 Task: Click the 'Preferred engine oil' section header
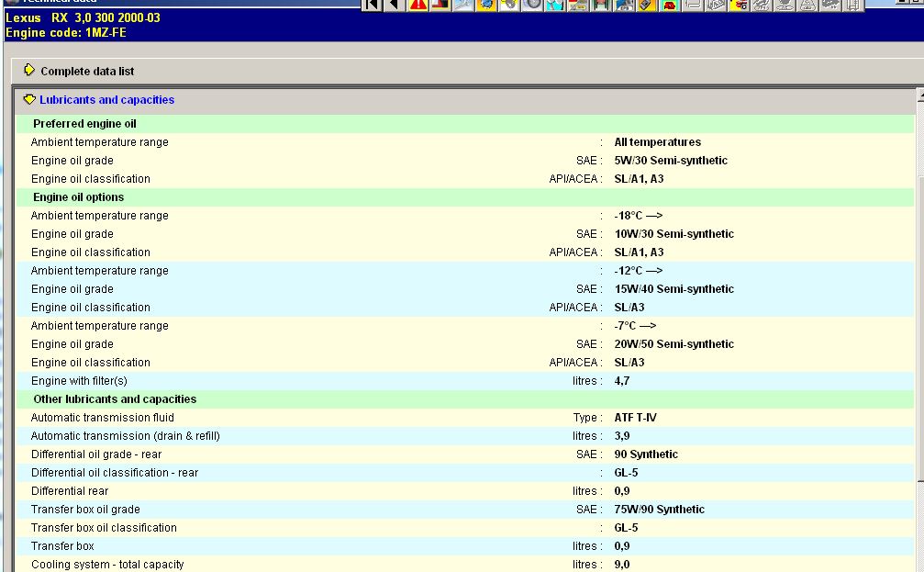click(84, 124)
